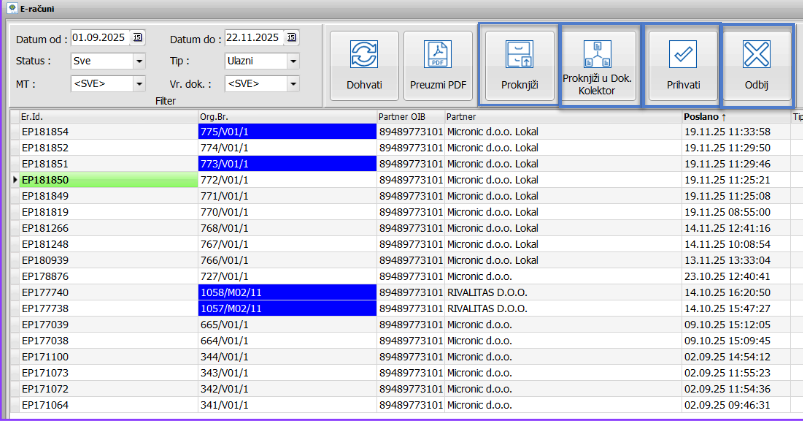Click the Datum od date field
This screenshot has height=421, width=803.
coord(100,38)
